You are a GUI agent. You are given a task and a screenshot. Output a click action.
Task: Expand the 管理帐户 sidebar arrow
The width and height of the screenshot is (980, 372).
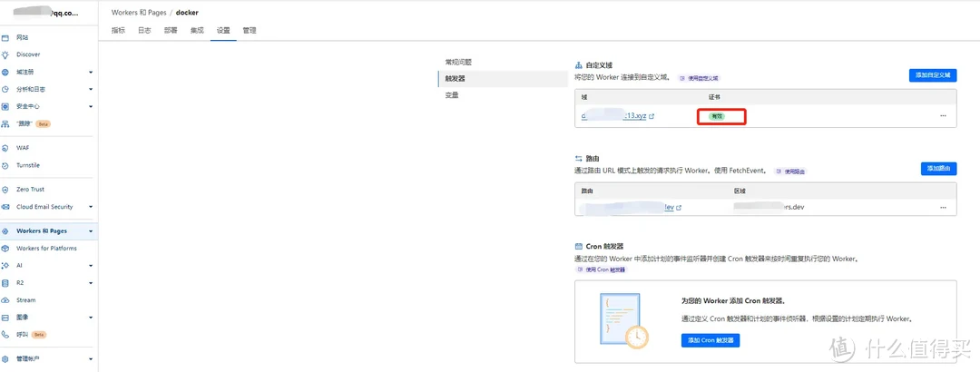click(x=91, y=359)
